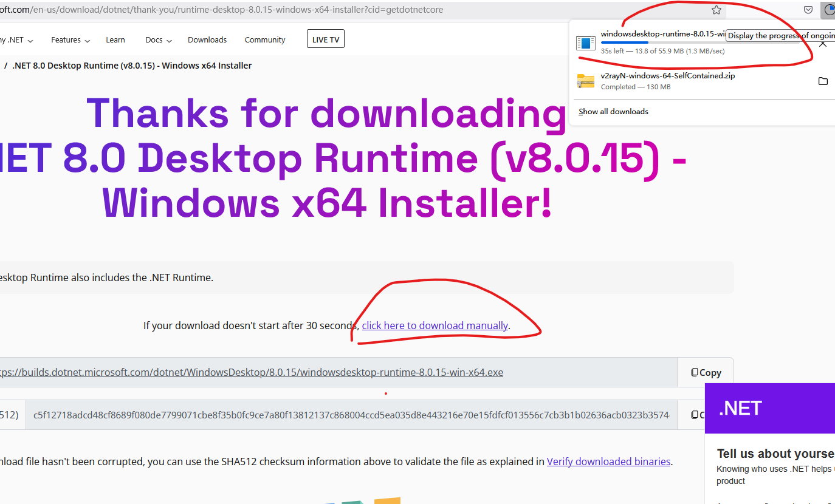Click here to download manually link
Viewport: 835px width, 504px height.
435,325
